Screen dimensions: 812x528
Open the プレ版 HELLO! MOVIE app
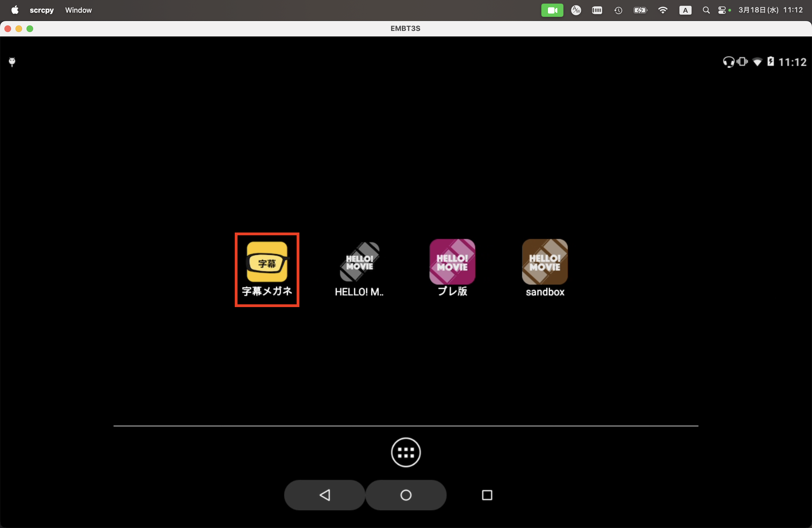(x=452, y=262)
